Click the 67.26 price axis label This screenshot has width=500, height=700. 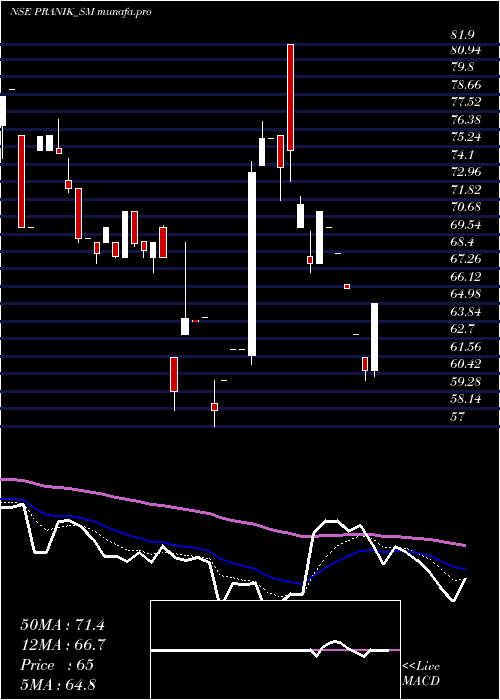pyautogui.click(x=466, y=259)
